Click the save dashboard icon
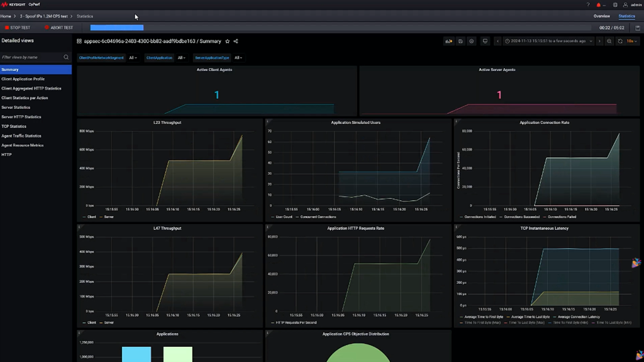This screenshot has width=644, height=362. pos(460,42)
